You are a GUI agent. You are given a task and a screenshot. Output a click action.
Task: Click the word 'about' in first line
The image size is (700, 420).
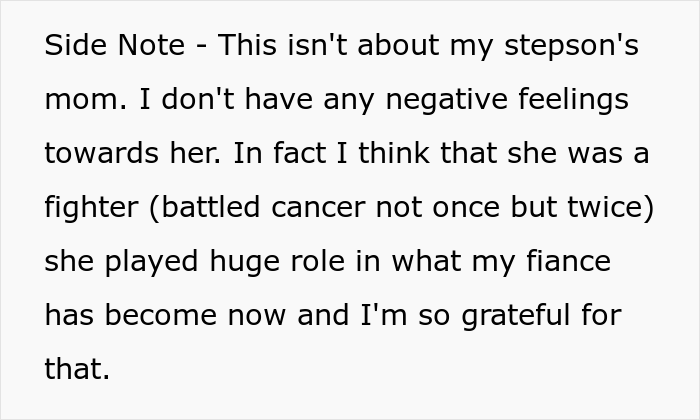[x=398, y=45]
